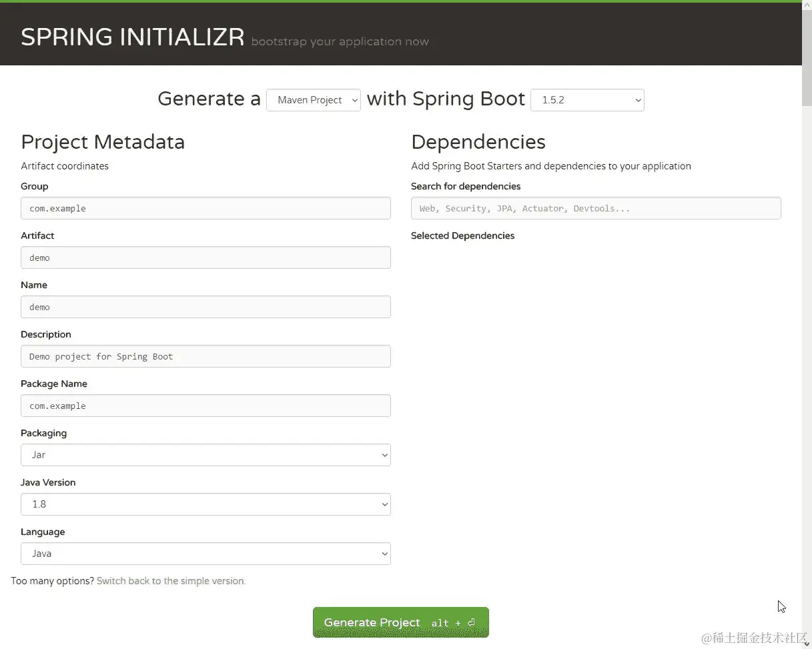Click the Package Name label
This screenshot has width=812, height=649.
[x=54, y=384]
